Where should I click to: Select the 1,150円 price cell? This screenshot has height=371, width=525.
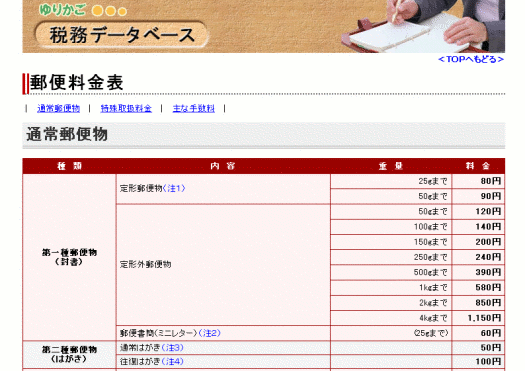(x=478, y=318)
